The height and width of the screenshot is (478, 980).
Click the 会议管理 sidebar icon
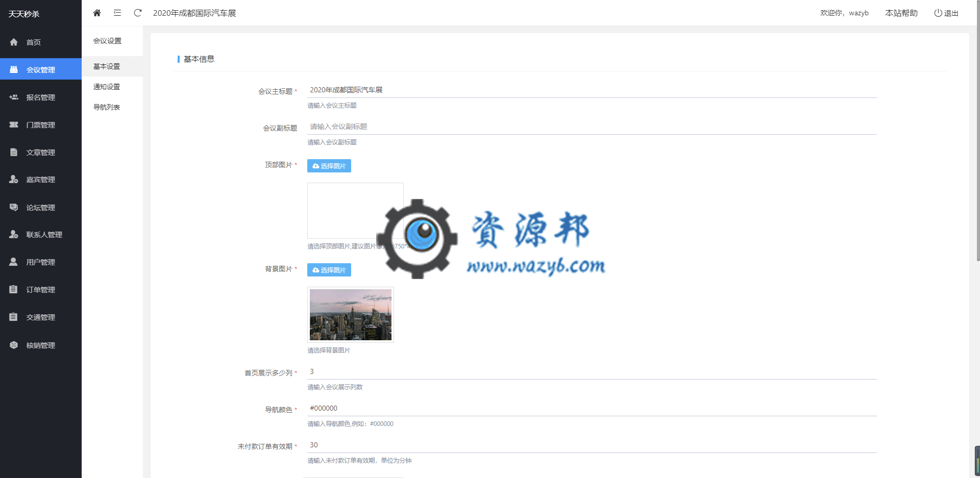14,69
